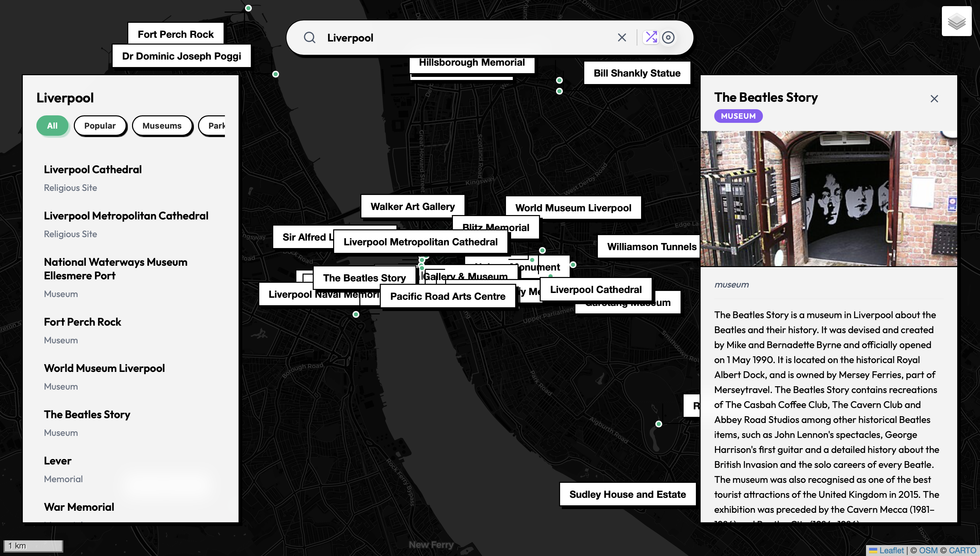The image size is (980, 556).
Task: Click the green marker near Sudley House
Action: click(658, 424)
